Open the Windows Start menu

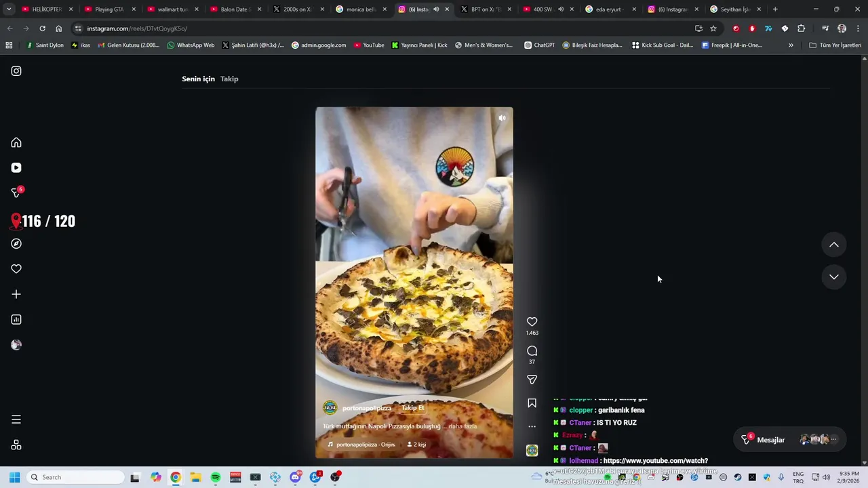click(14, 477)
